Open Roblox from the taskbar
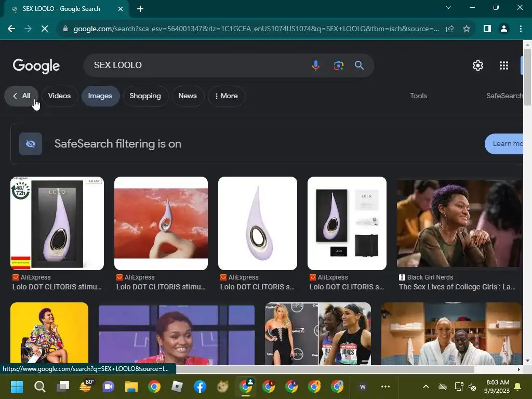The image size is (532, 399). pos(177,387)
